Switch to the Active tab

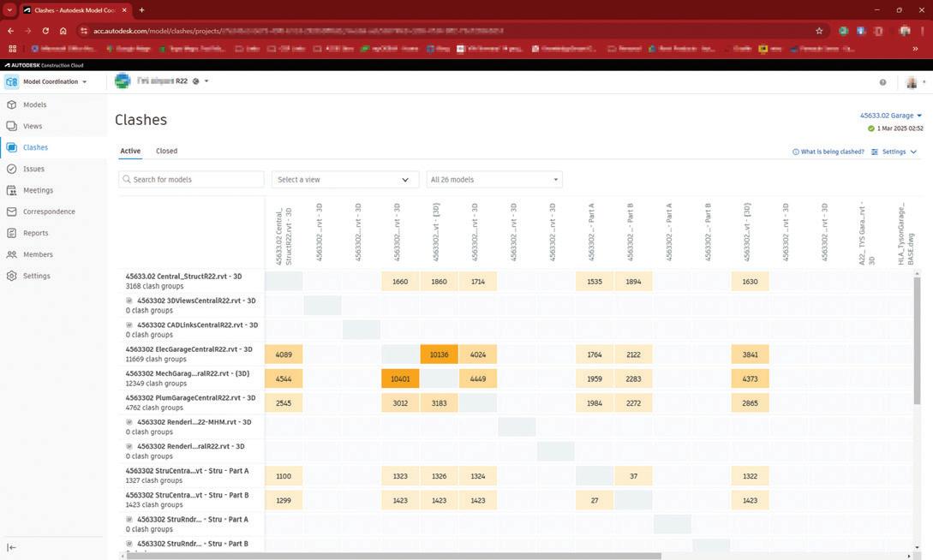130,151
